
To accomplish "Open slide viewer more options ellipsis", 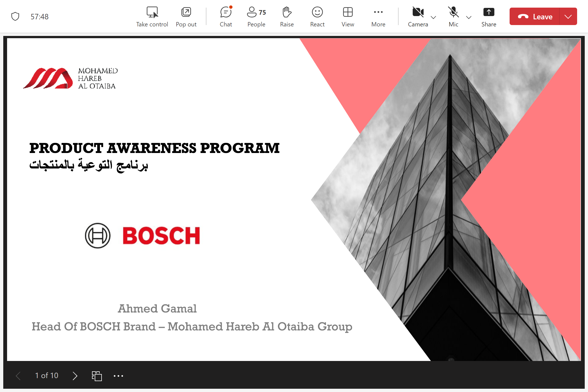I will pyautogui.click(x=118, y=376).
